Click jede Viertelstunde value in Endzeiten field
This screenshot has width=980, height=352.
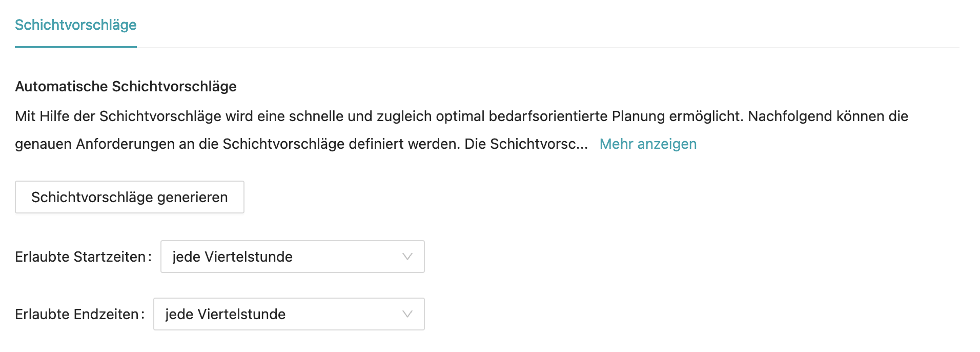(226, 314)
